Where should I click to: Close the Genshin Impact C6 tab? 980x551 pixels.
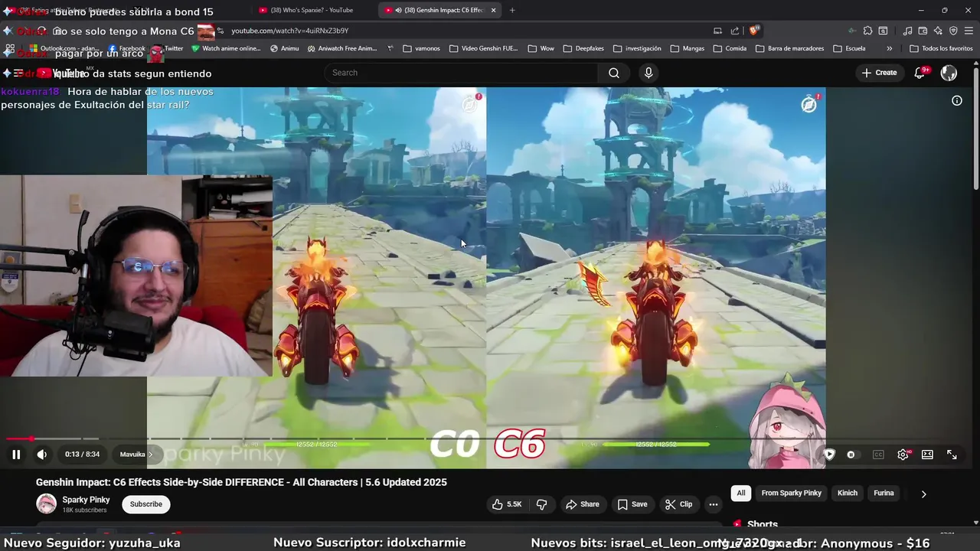tap(493, 10)
